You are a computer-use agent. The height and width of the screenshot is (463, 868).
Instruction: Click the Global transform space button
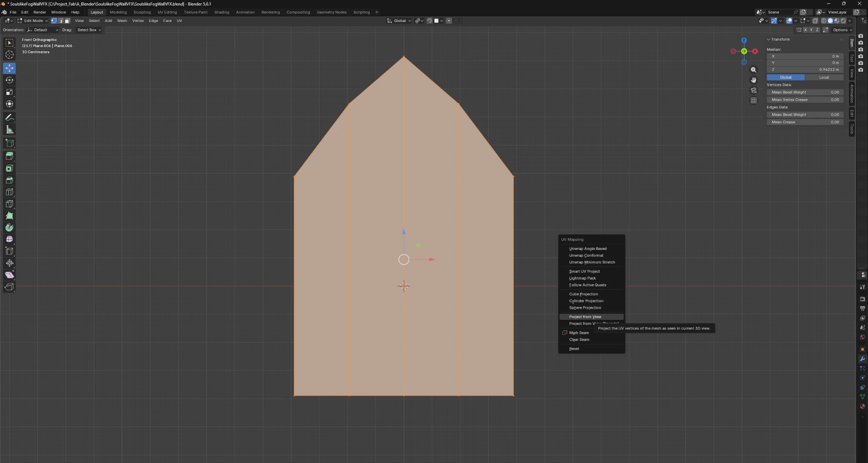(x=786, y=78)
